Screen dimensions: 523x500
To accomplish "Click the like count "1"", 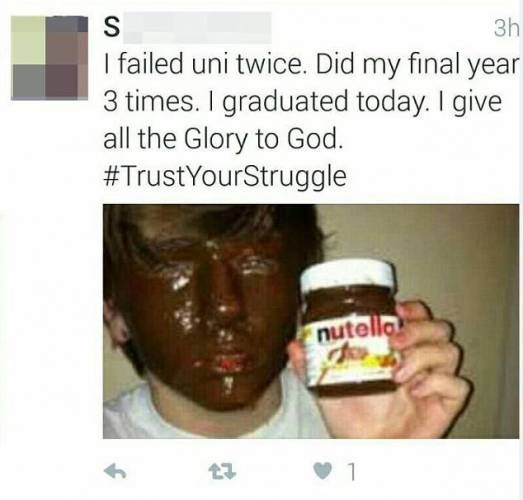I will pyautogui.click(x=351, y=472).
